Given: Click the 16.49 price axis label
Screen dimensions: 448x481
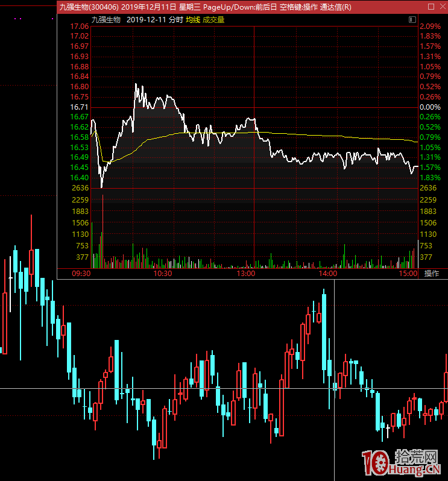Looking at the screenshot, I should click(80, 157).
